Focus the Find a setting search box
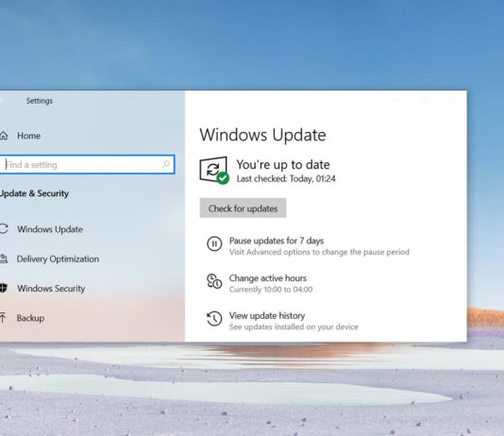The width and height of the screenshot is (504, 436). pyautogui.click(x=87, y=164)
